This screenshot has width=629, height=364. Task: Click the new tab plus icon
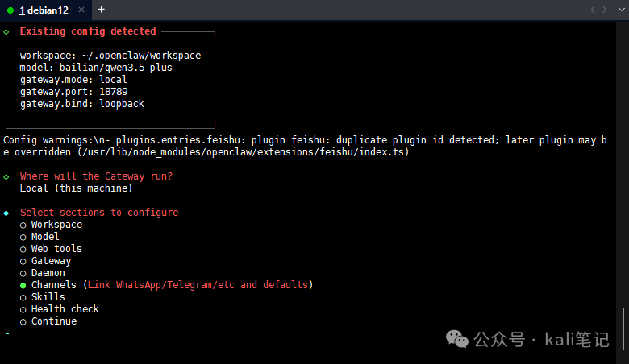click(x=102, y=10)
